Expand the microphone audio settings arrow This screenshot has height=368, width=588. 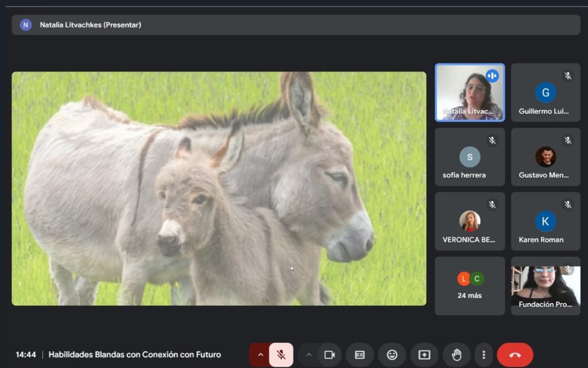(260, 355)
